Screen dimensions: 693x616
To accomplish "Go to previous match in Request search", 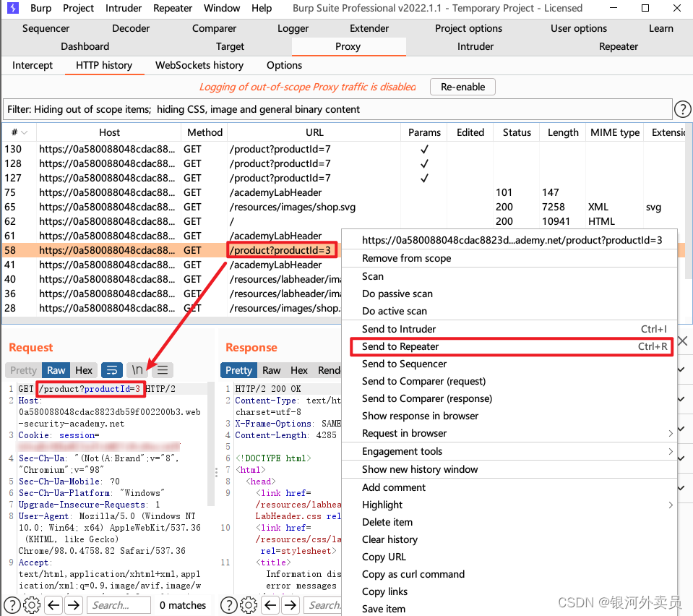I will coord(54,605).
